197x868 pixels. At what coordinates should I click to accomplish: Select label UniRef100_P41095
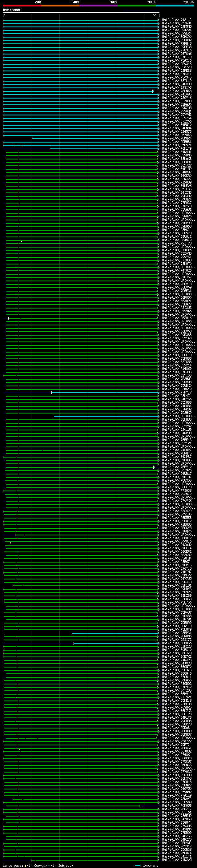(177, 94)
